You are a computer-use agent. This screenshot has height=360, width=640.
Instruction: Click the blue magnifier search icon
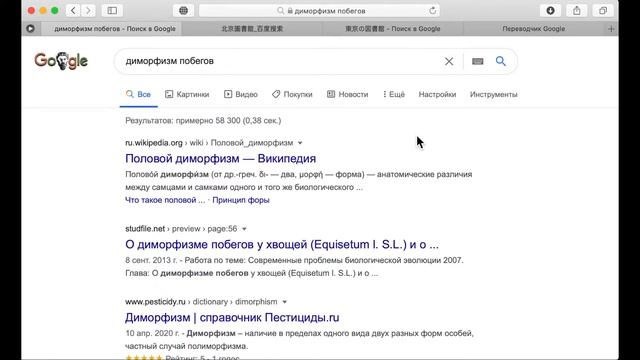(x=501, y=61)
